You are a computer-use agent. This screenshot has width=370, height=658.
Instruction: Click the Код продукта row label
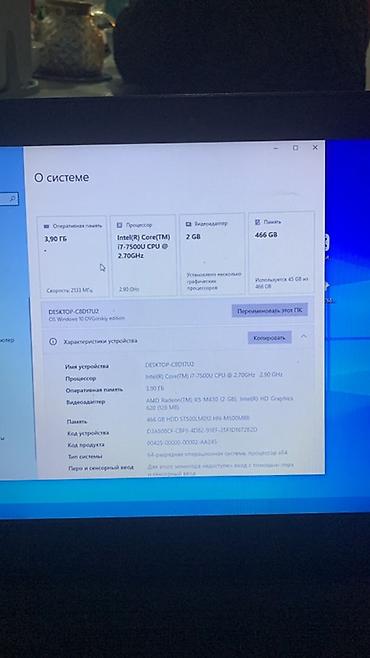86,445
